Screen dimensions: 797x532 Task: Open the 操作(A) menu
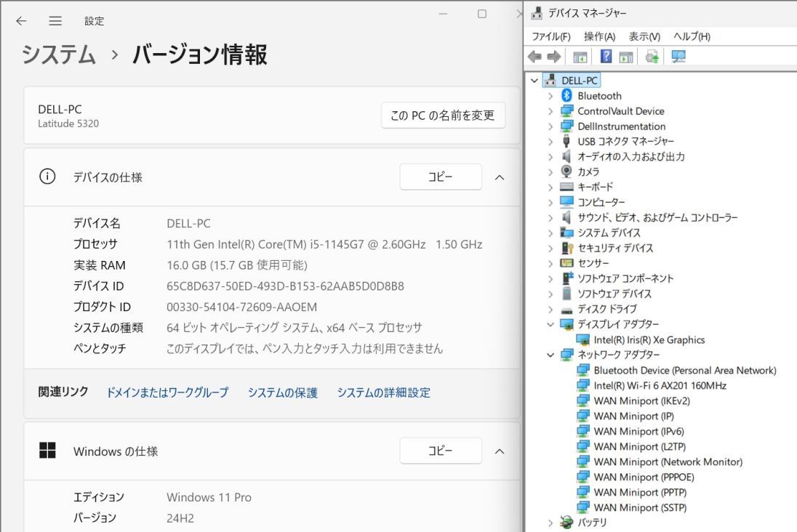tap(599, 36)
